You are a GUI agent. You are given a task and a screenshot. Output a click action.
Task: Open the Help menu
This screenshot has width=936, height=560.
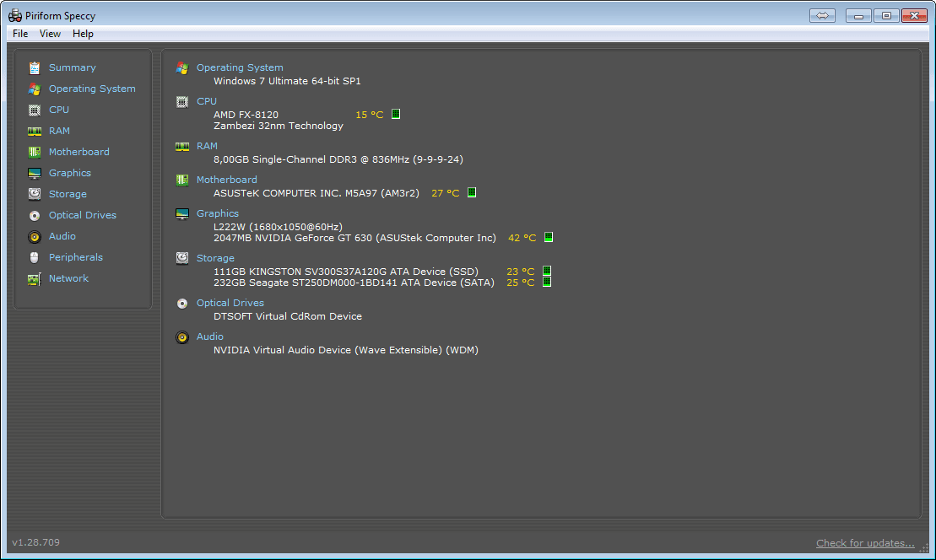(x=83, y=34)
